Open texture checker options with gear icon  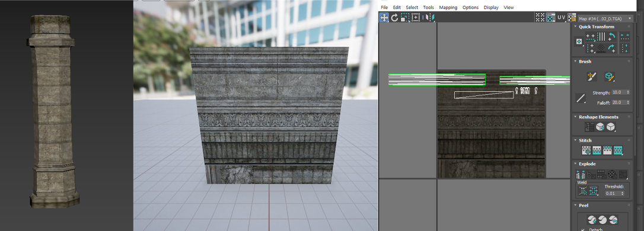point(572,18)
